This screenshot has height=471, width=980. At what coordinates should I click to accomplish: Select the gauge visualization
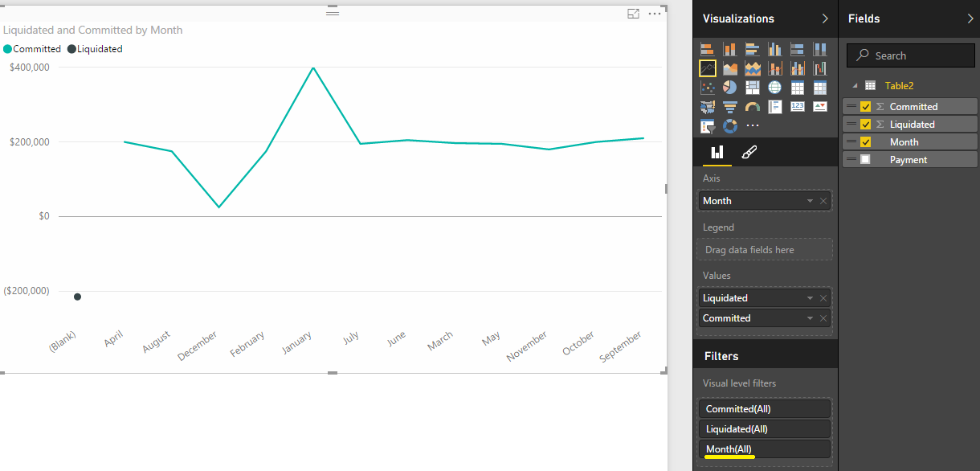click(x=753, y=107)
